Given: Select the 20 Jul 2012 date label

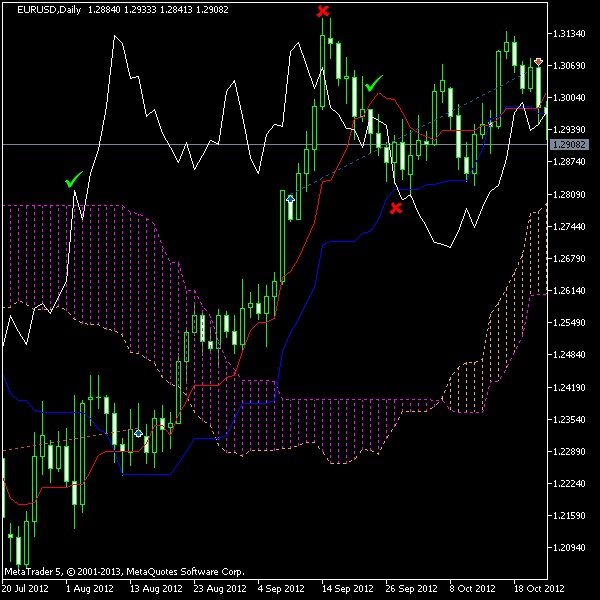Looking at the screenshot, I should tap(27, 590).
